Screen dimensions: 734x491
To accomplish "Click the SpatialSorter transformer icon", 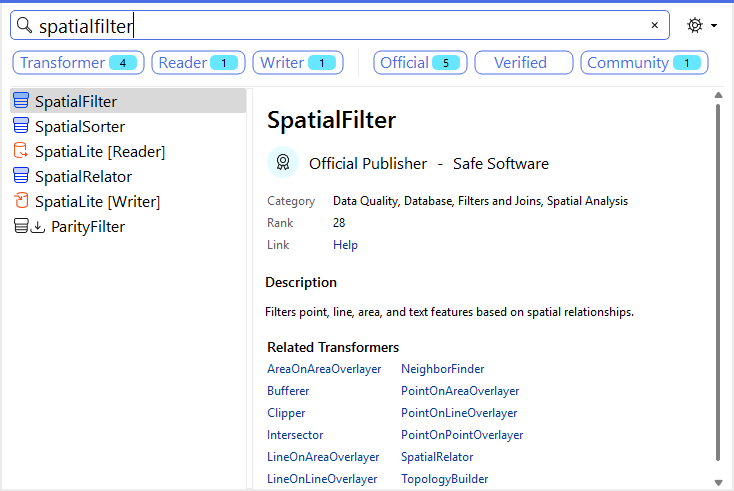I will [21, 126].
